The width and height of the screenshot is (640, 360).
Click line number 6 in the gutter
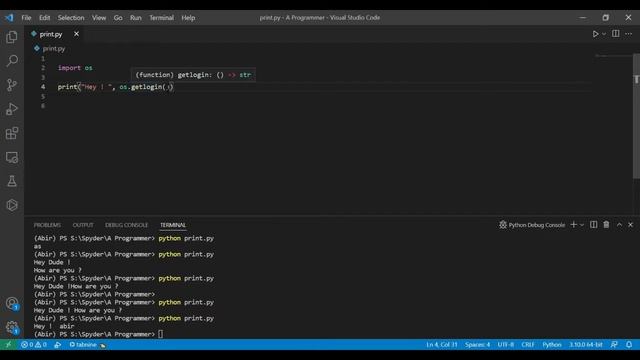[43, 106]
